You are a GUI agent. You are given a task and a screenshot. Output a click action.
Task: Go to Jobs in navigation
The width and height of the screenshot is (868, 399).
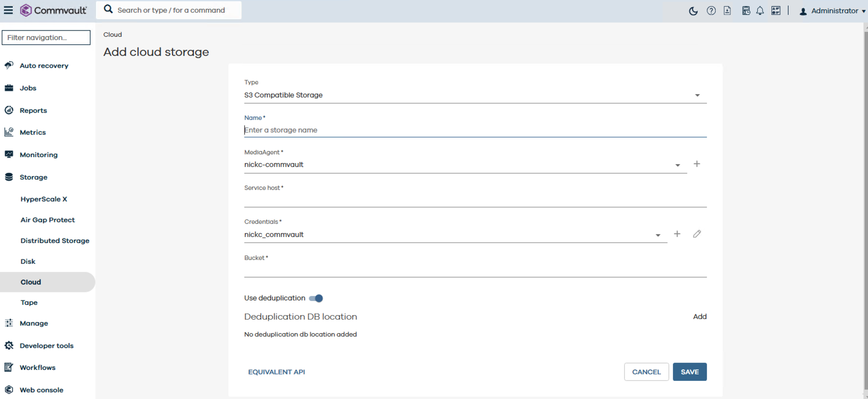[28, 88]
